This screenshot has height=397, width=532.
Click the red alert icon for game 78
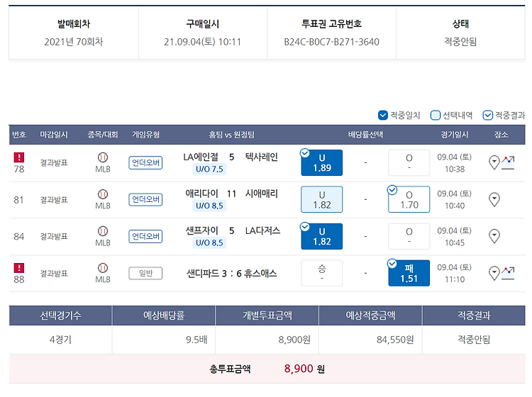[x=19, y=157]
